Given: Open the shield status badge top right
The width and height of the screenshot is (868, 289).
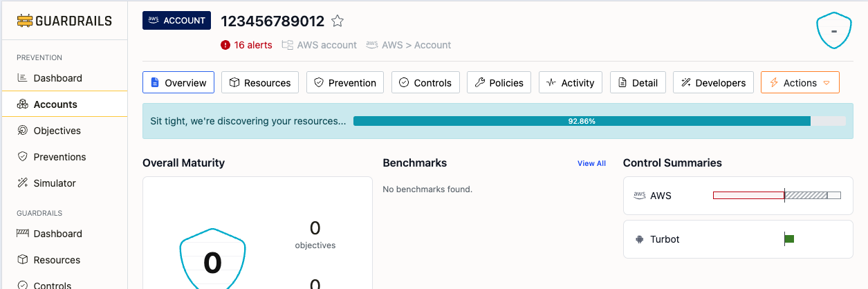Looking at the screenshot, I should click(833, 30).
